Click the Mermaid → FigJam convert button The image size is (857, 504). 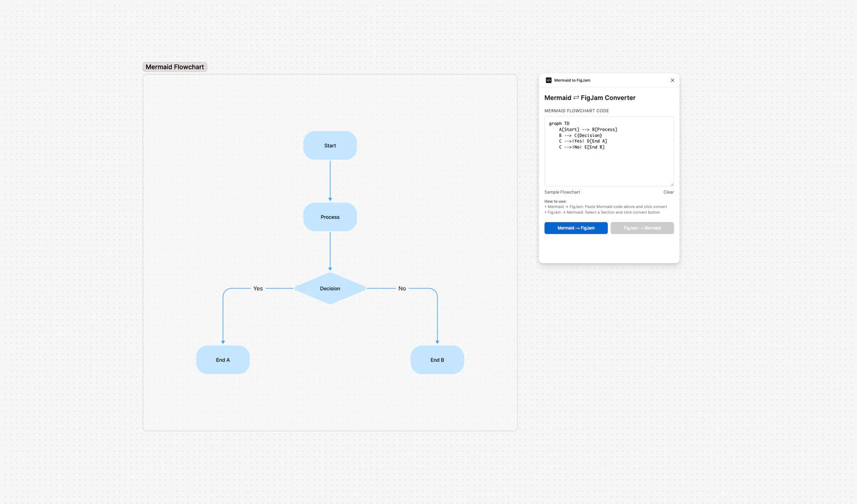[x=576, y=228]
